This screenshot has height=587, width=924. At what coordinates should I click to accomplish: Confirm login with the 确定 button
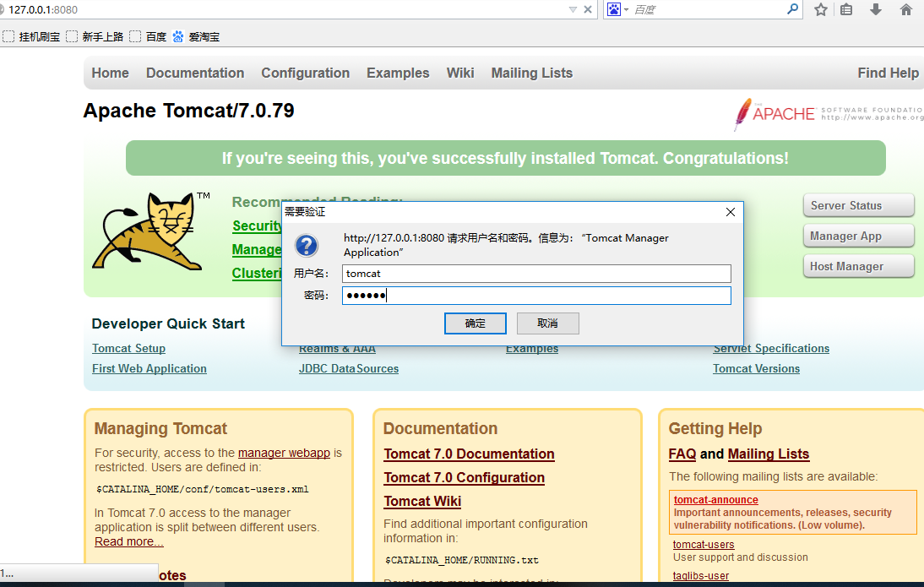tap(475, 323)
